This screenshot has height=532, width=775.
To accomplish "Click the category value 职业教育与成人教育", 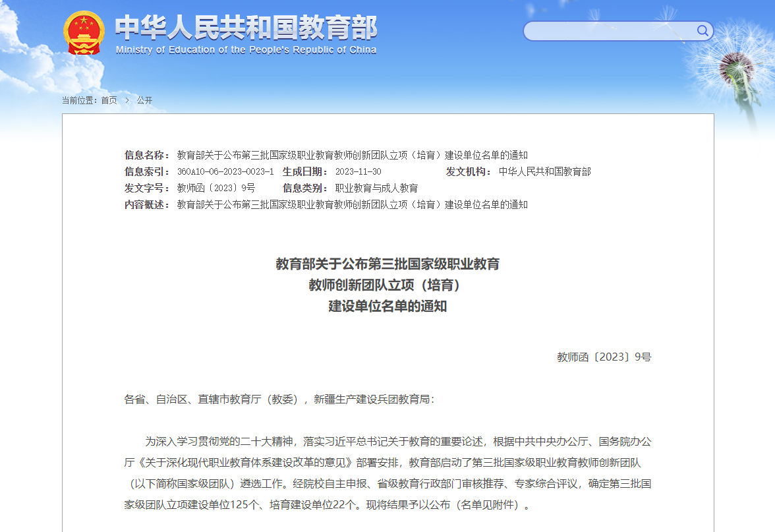I will (376, 188).
